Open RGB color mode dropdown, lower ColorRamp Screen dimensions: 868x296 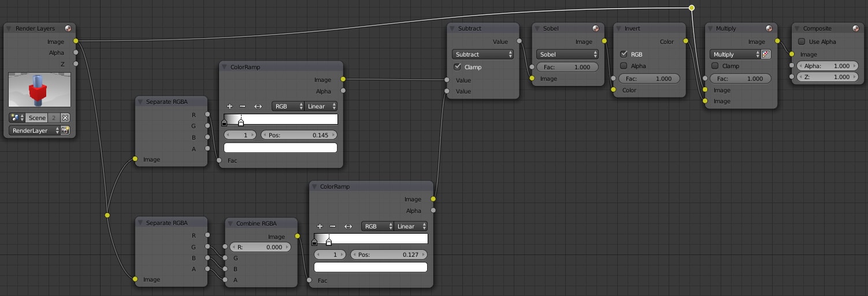click(378, 226)
